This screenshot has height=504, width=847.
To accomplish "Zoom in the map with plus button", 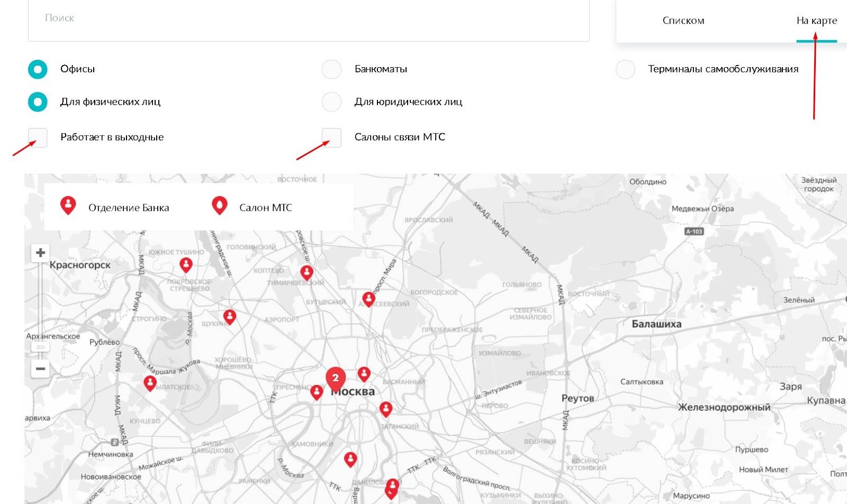I will coord(41,253).
